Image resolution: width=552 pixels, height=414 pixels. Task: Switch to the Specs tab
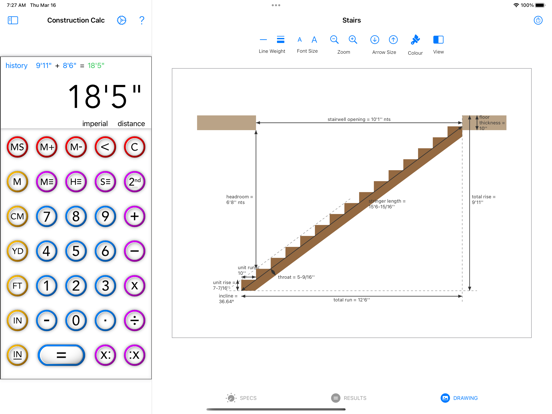[x=241, y=398]
